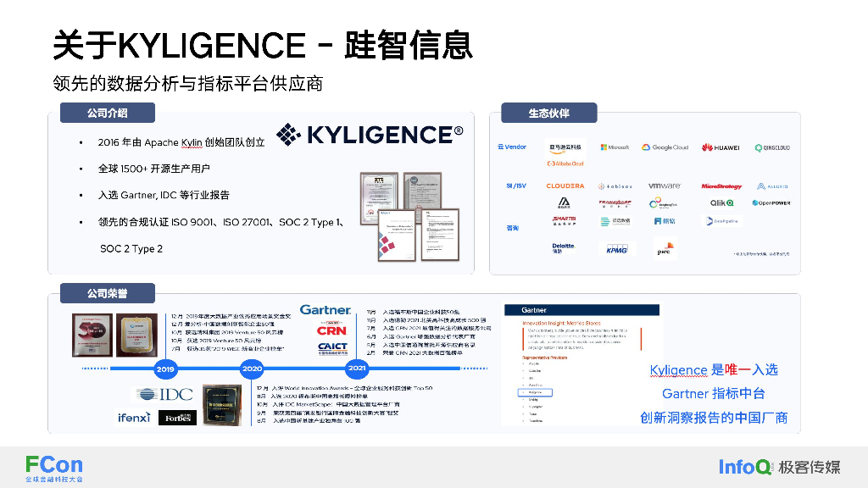Click the IDC logo
Viewport: 868px width, 488px height.
pyautogui.click(x=165, y=394)
